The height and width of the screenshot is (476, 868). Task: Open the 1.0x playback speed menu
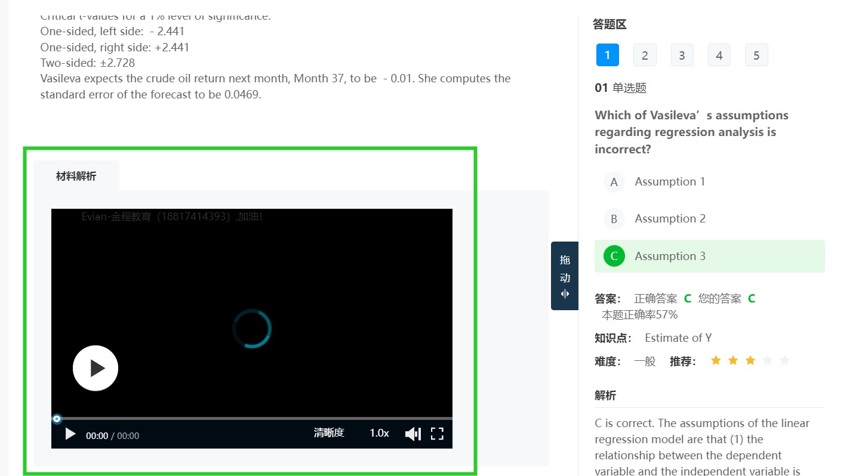(379, 433)
